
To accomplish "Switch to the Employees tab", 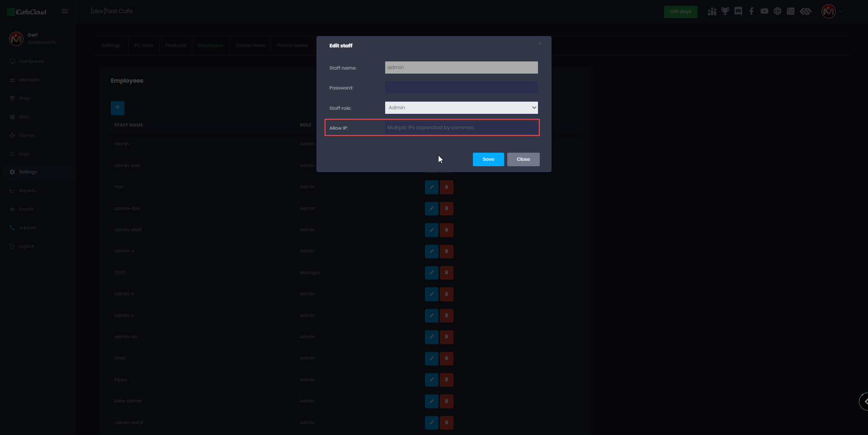I will click(211, 46).
